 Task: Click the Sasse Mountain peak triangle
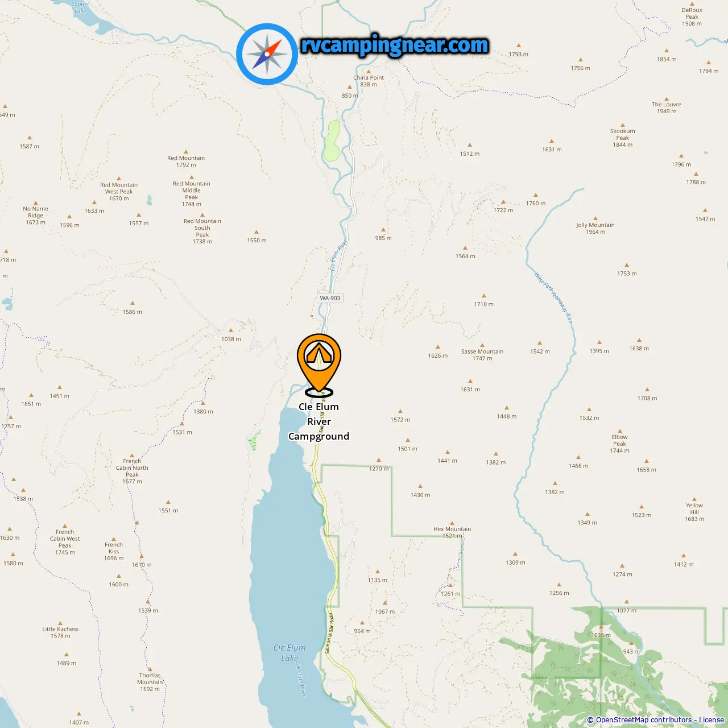(x=482, y=345)
